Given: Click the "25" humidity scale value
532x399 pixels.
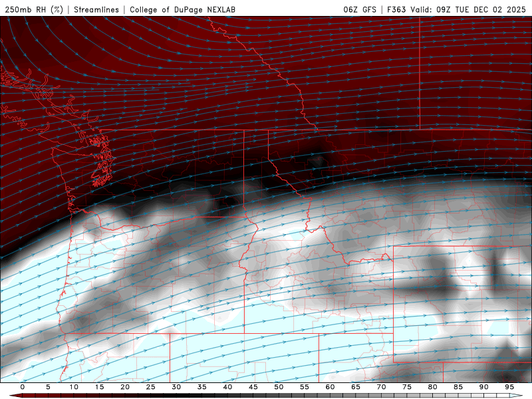Looking at the screenshot, I should 150,387.
